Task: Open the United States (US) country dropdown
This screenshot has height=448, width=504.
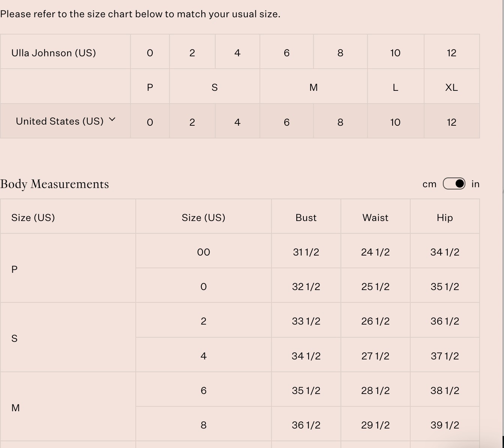Action: tap(66, 121)
